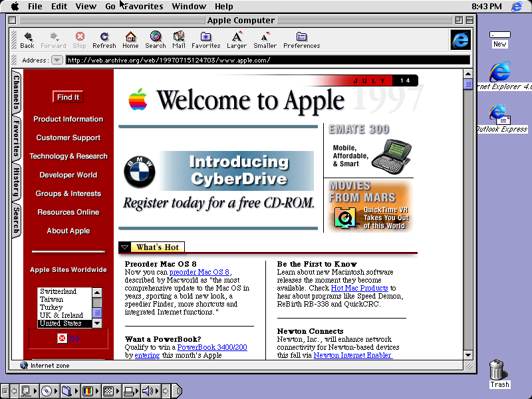532x399 pixels.
Task: Click the Mail toolbar icon
Action: click(x=178, y=41)
